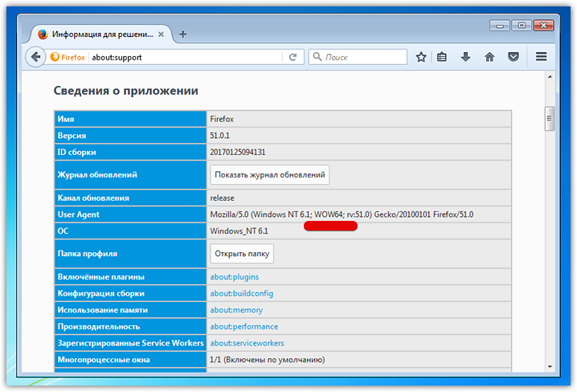Bookmark this page with the star icon

pos(421,57)
